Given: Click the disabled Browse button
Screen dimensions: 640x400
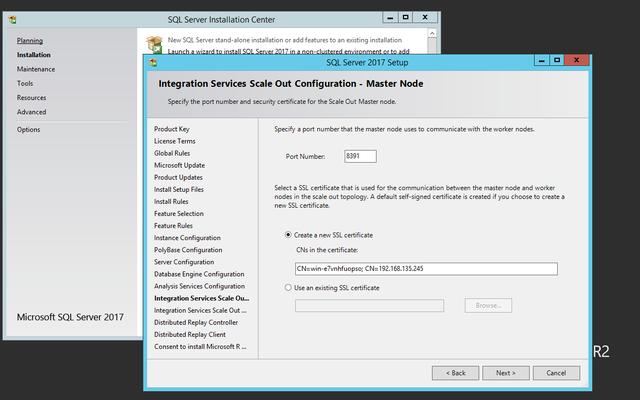Looking at the screenshot, I should click(x=488, y=305).
